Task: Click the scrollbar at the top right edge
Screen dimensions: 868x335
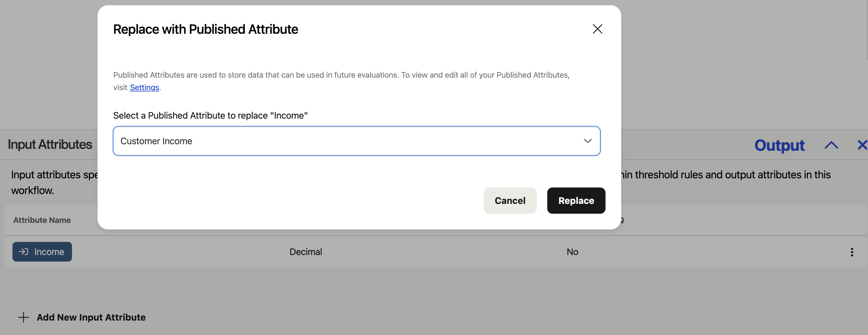Action: (x=867, y=30)
